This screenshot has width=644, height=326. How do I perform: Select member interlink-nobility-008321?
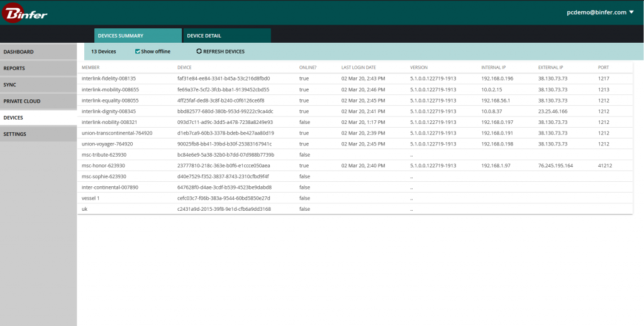pyautogui.click(x=109, y=122)
